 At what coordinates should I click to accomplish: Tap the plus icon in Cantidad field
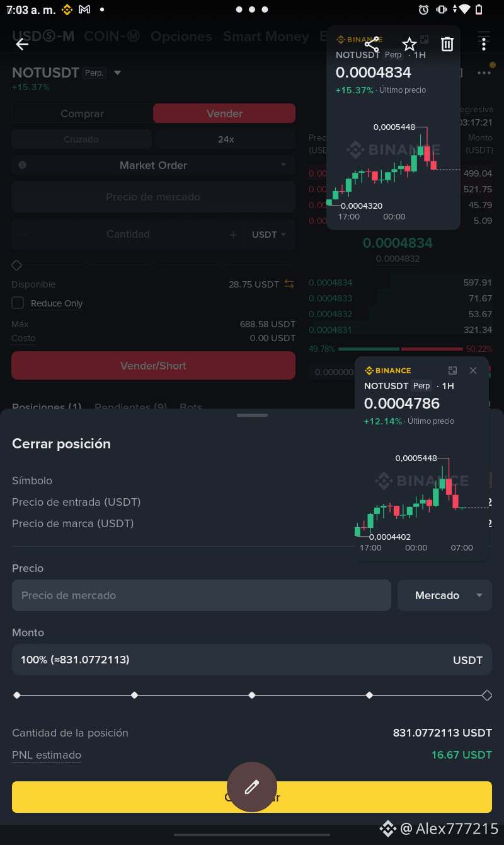click(233, 235)
